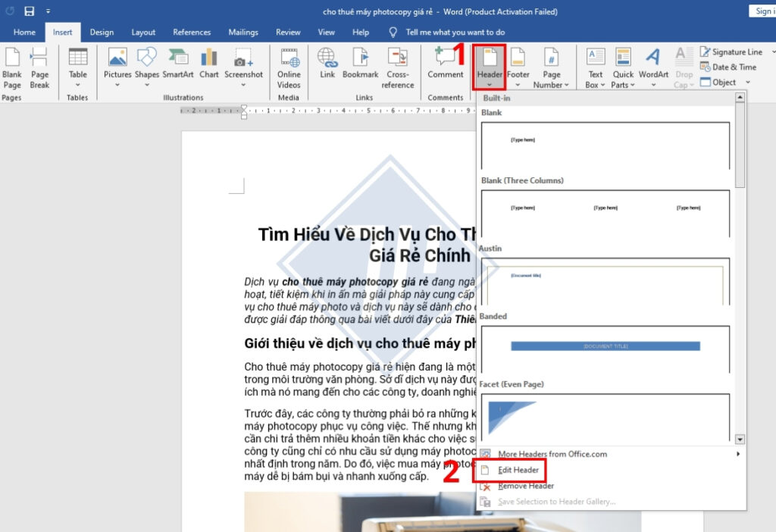Switch to the Design tab
The image size is (776, 532).
coord(102,32)
